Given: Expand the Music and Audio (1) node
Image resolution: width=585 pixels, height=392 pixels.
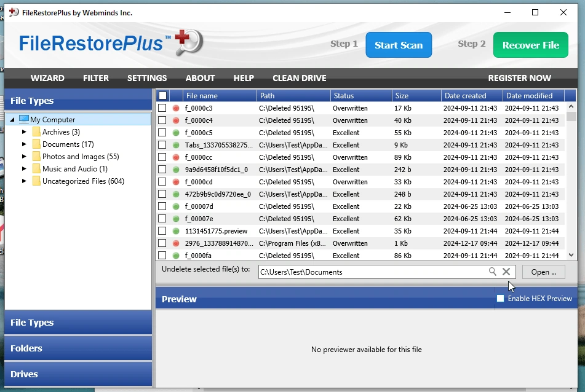Looking at the screenshot, I should pyautogui.click(x=24, y=169).
